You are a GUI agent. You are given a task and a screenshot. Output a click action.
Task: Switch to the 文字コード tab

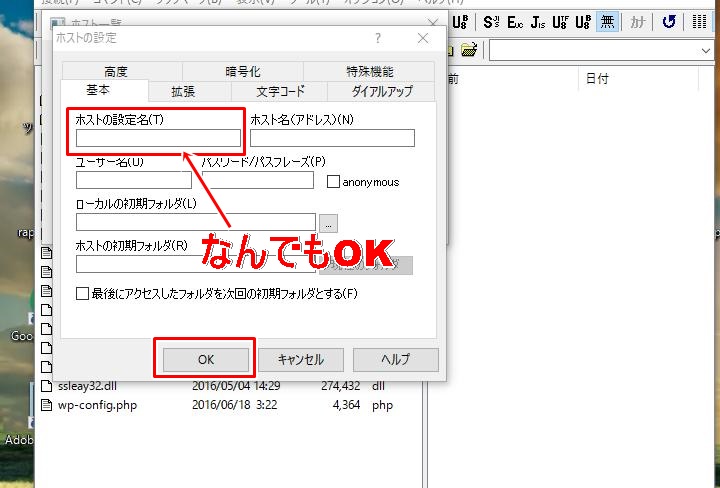click(280, 91)
